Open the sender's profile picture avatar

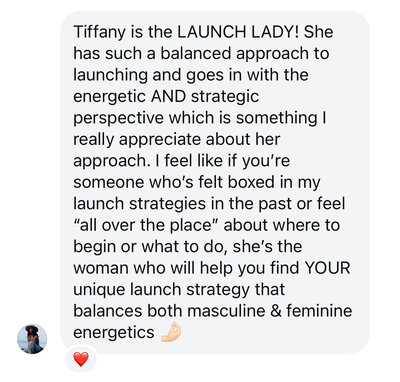click(x=32, y=339)
